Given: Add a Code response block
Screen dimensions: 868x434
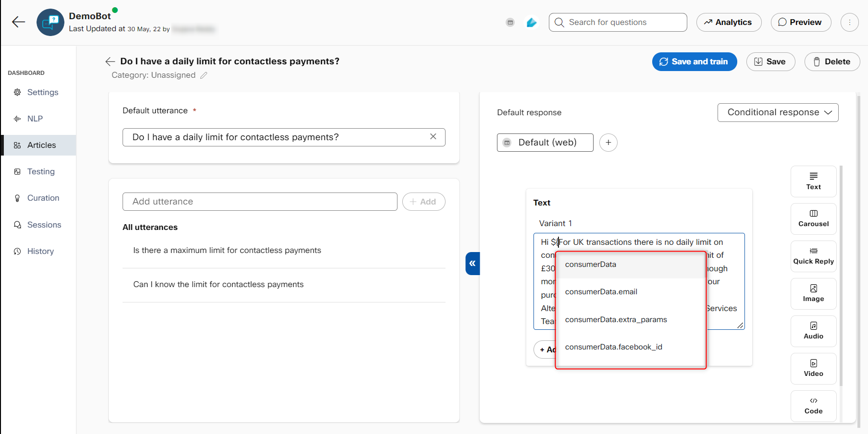Looking at the screenshot, I should (x=813, y=406).
